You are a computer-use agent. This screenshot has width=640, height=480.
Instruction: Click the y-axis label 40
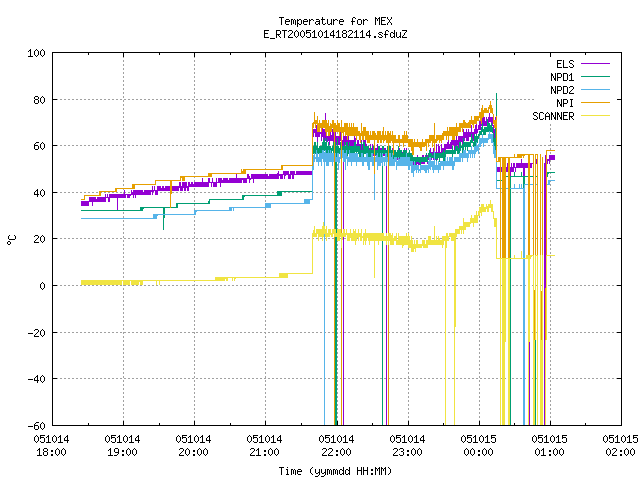click(39, 193)
